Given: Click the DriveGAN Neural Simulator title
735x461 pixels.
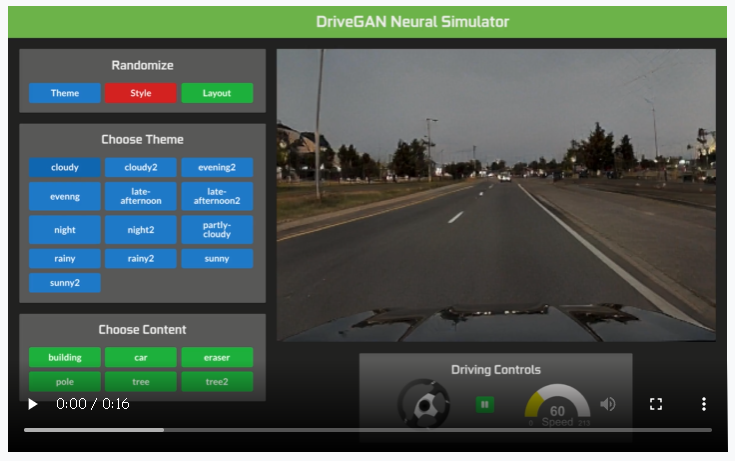Looking at the screenshot, I should 412,22.
